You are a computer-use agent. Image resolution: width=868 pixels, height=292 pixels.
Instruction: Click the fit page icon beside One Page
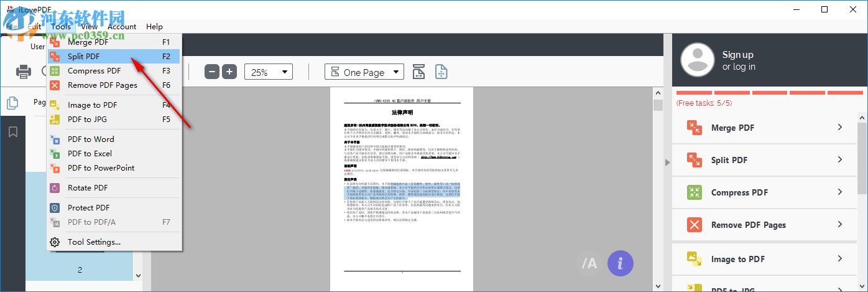click(x=441, y=72)
